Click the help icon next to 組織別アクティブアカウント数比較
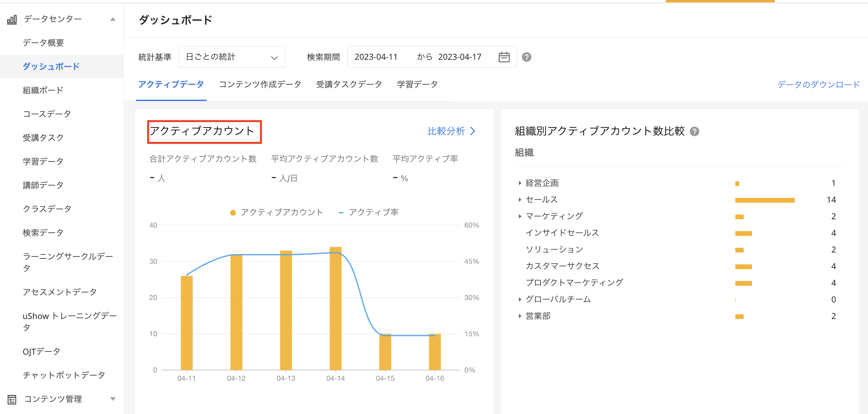 tap(696, 131)
